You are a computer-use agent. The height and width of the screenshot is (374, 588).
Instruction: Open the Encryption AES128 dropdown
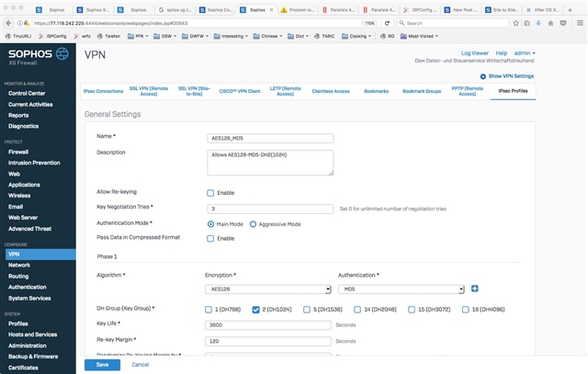coord(268,289)
